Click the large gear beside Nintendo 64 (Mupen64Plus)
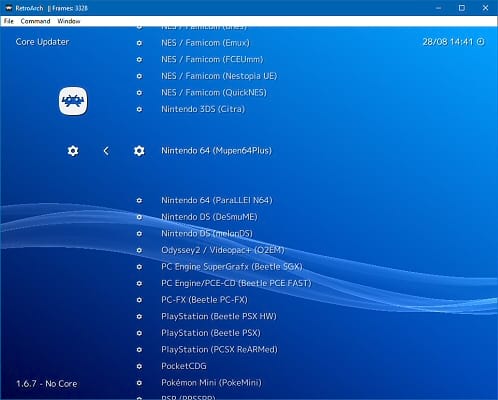This screenshot has height=400, width=498. coord(139,151)
